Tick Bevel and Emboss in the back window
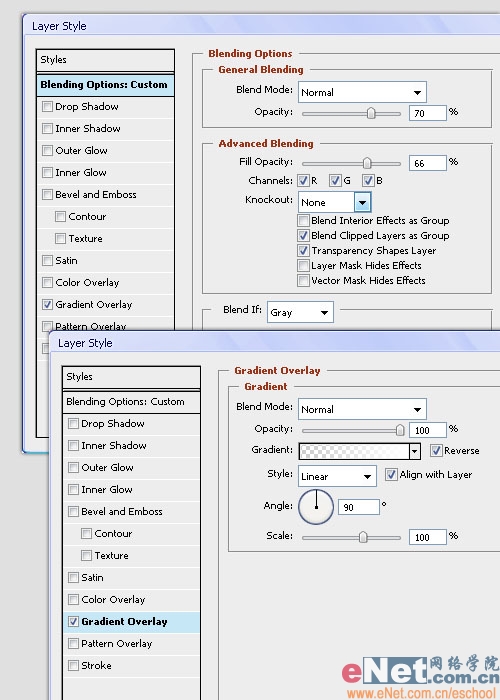This screenshot has width=500, height=700. tap(47, 194)
